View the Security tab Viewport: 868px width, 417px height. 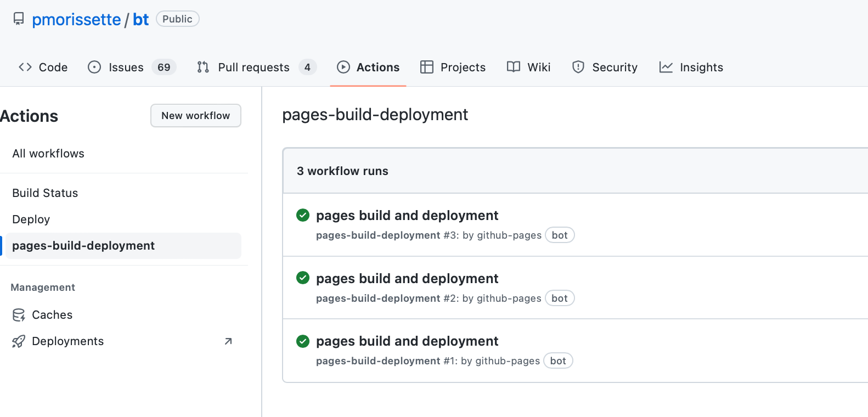(x=605, y=67)
